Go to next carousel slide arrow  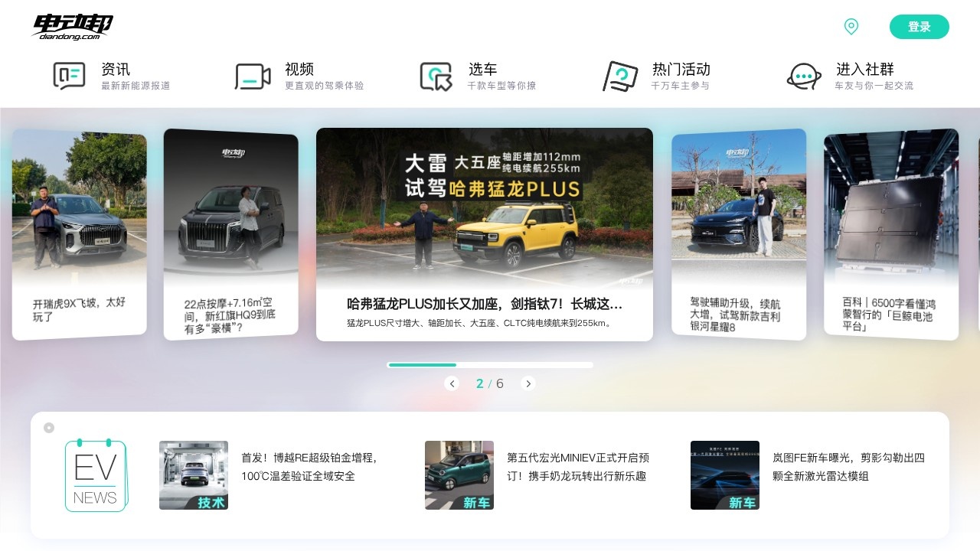(528, 383)
